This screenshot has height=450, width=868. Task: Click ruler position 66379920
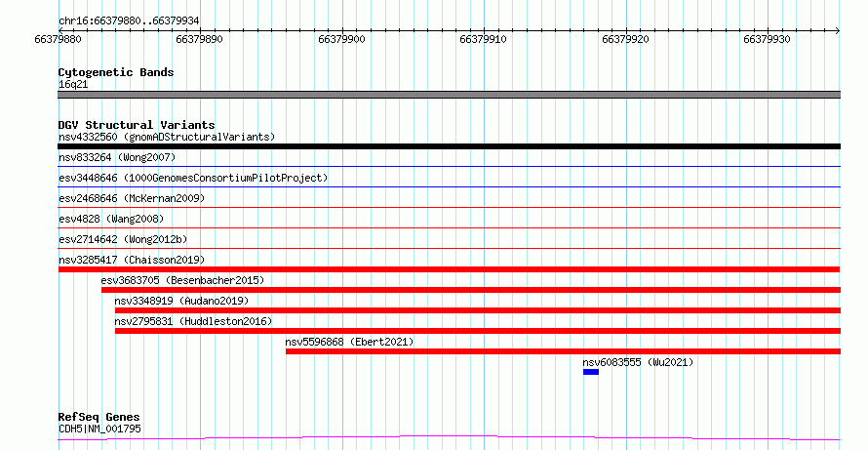[x=625, y=39]
